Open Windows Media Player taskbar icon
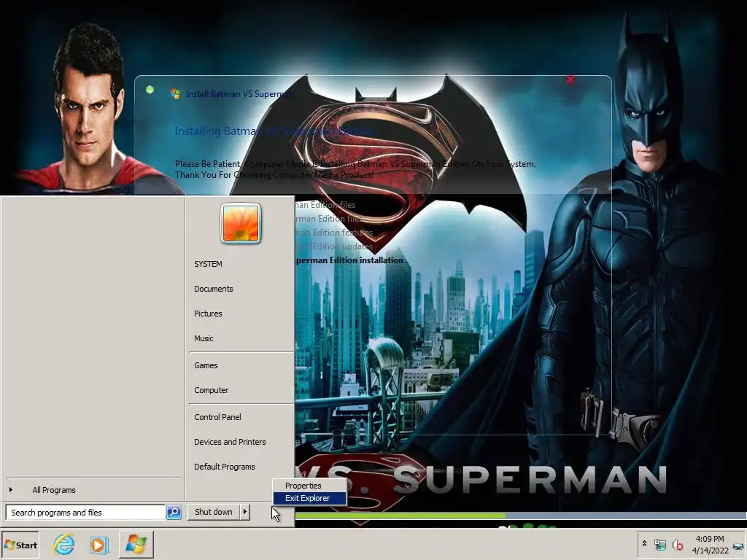This screenshot has width=747, height=560. pos(99,545)
